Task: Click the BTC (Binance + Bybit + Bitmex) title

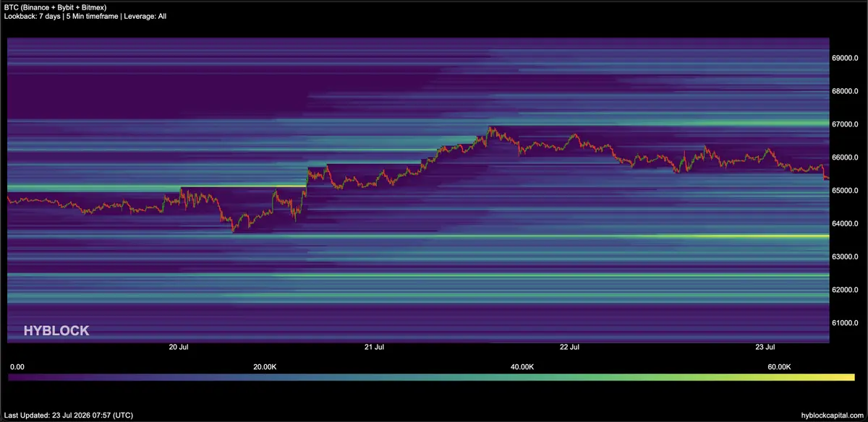Action: pos(56,7)
